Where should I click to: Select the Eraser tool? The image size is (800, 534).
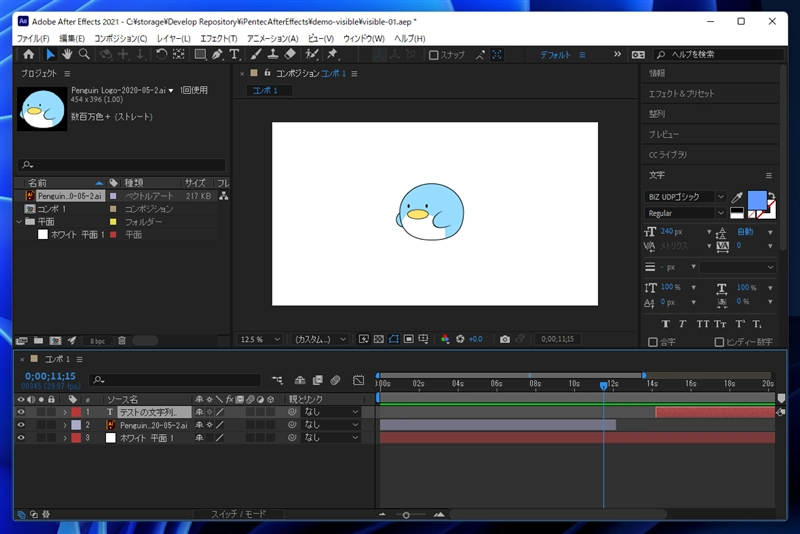tap(290, 54)
